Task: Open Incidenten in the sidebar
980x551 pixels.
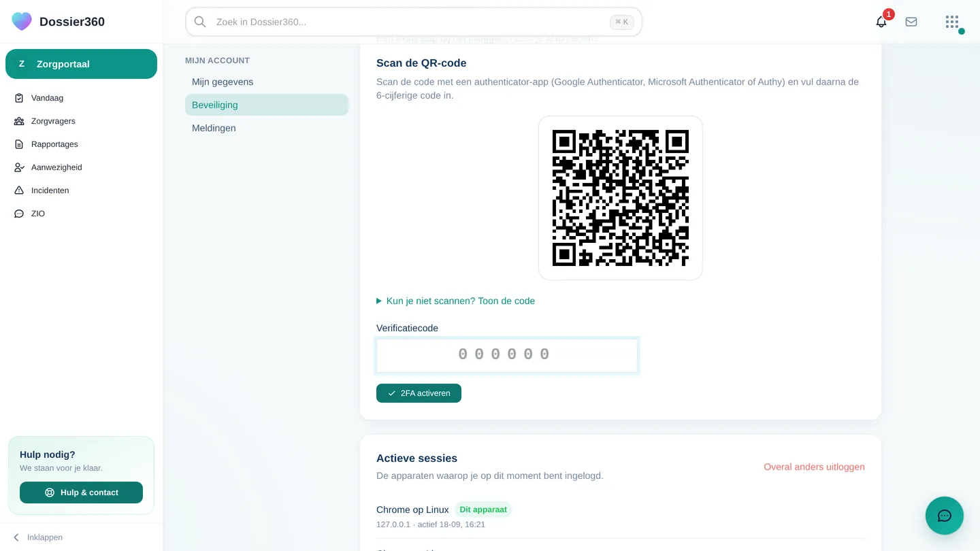Action: [x=81, y=190]
